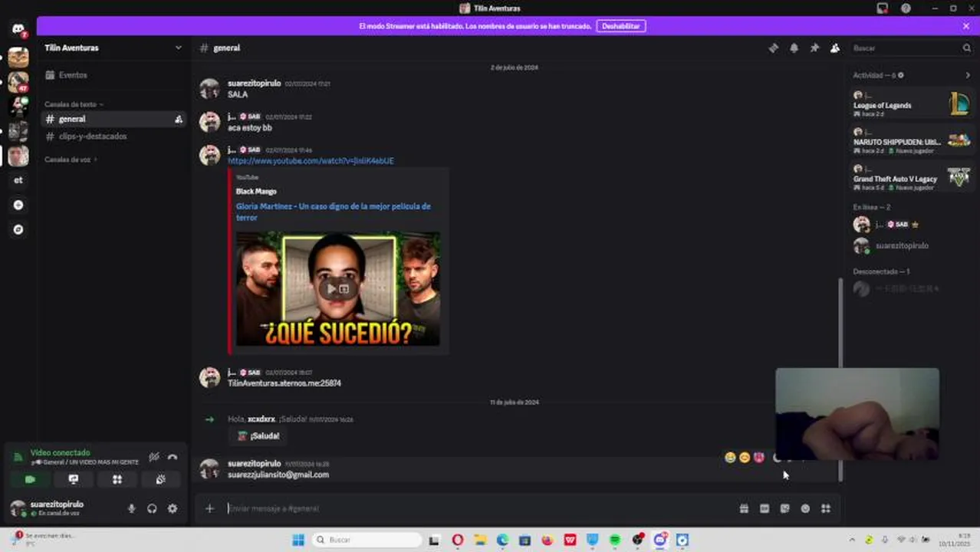
Task: Click the Windows taskbar Buscar search box
Action: click(367, 540)
